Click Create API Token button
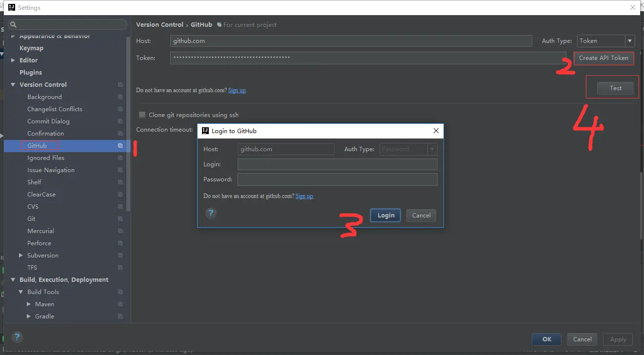Viewport: 644px width, 355px height. click(604, 58)
